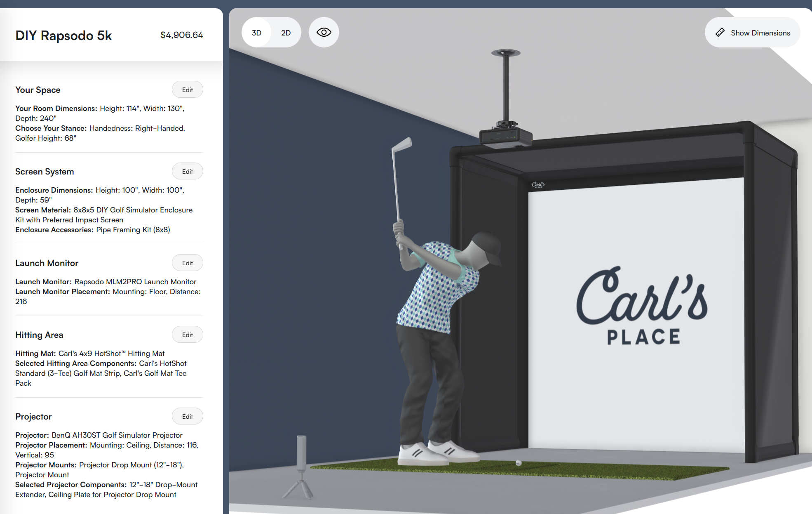Image resolution: width=812 pixels, height=514 pixels.
Task: Click the Launch Monitor heading
Action: (x=47, y=263)
